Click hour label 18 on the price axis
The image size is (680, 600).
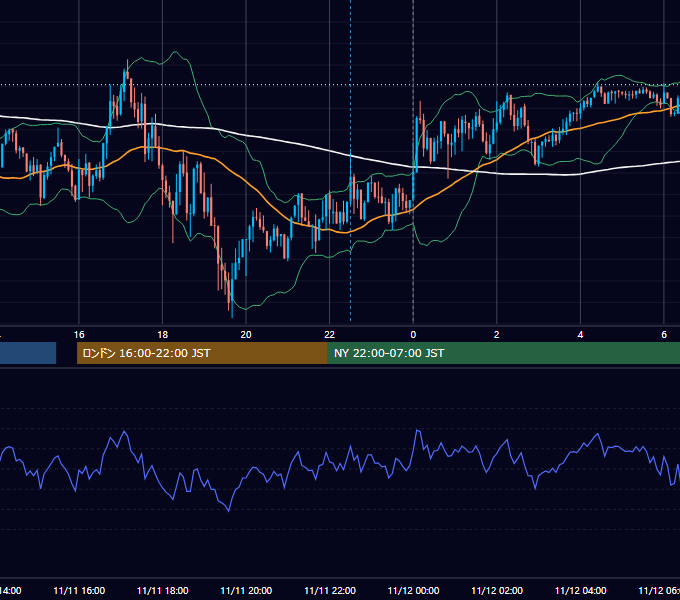pyautogui.click(x=163, y=335)
